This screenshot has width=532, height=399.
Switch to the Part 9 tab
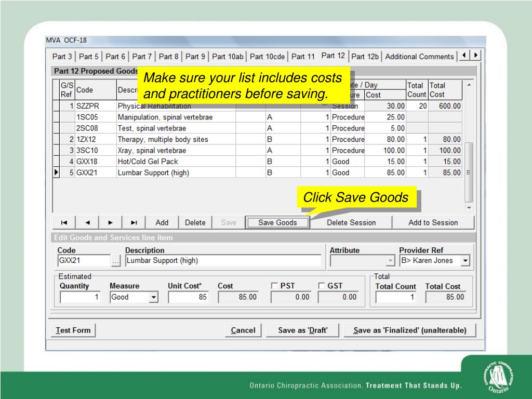tap(195, 57)
